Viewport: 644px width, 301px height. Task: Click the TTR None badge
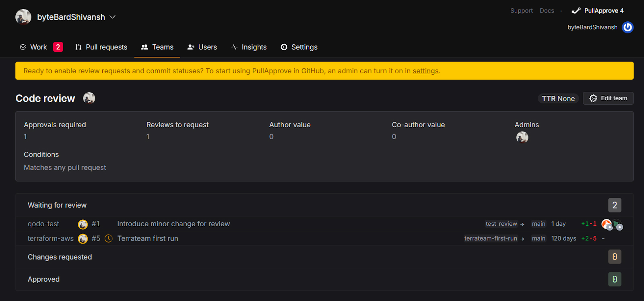point(558,99)
